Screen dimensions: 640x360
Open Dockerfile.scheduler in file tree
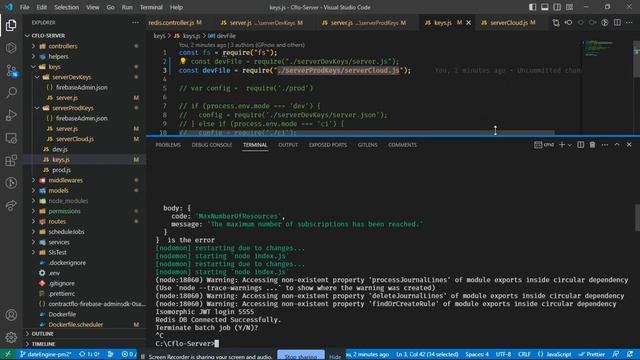[76, 324]
